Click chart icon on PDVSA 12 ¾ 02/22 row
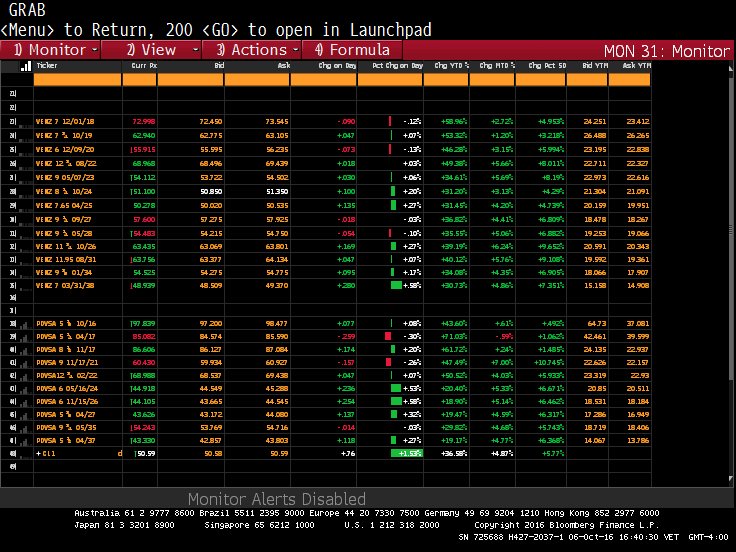736x552 pixels. coord(24,376)
